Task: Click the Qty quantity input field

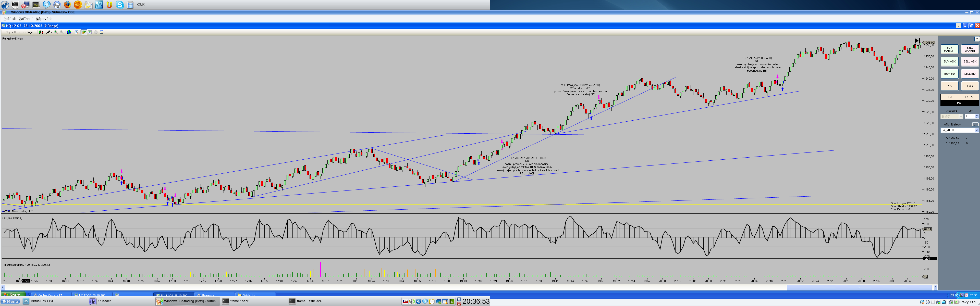Action: (x=969, y=116)
